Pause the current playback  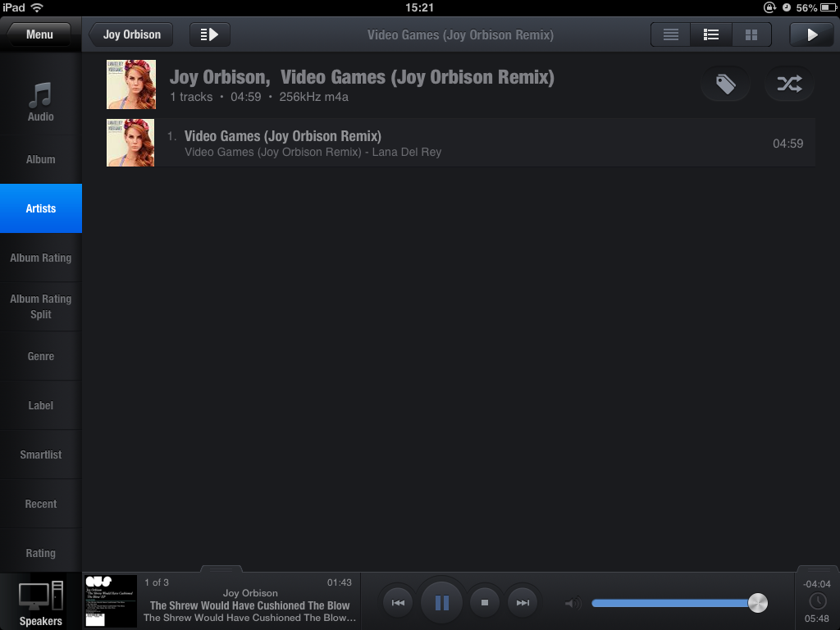[x=441, y=603]
